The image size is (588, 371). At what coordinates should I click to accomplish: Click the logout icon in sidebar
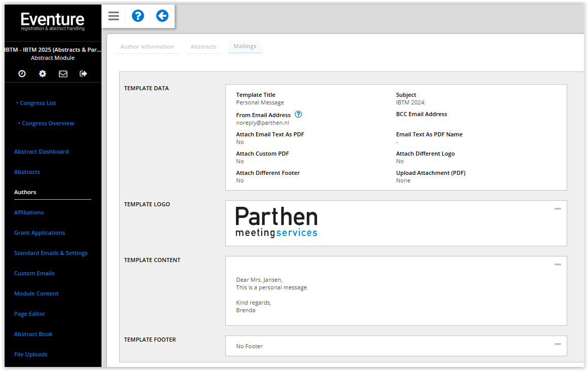click(x=83, y=73)
